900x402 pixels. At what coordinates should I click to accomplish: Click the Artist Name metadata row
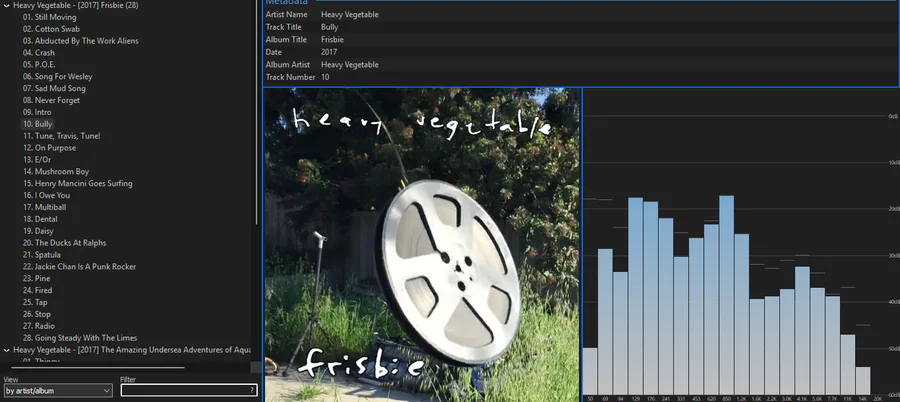pyautogui.click(x=581, y=14)
